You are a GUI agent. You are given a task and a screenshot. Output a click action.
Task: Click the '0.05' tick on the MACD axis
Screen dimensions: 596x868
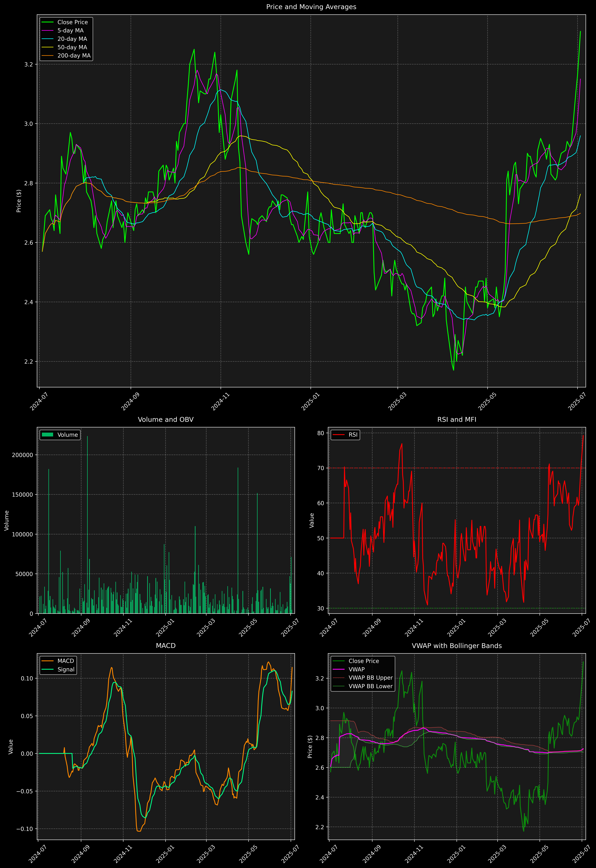(x=27, y=716)
